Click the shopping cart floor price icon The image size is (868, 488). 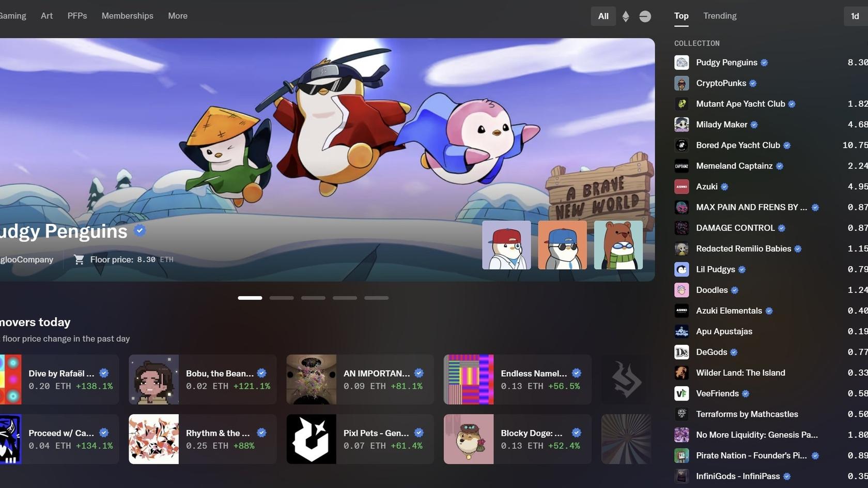79,260
